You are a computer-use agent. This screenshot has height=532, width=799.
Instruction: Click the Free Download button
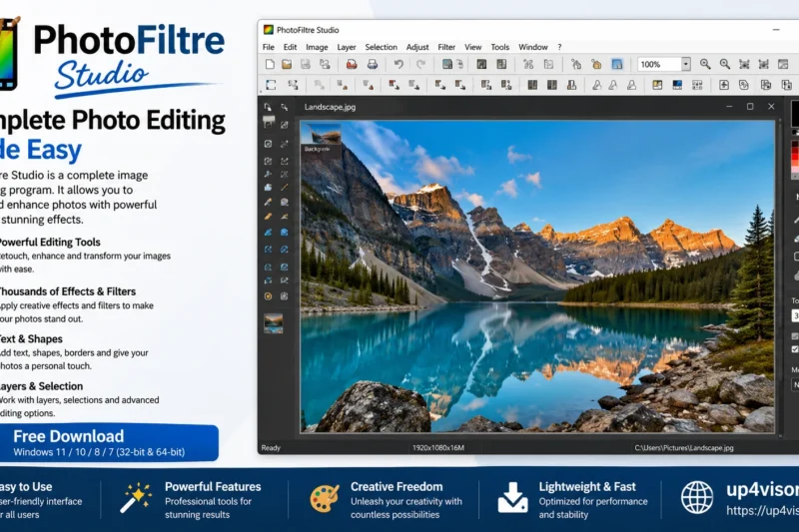[x=109, y=443]
